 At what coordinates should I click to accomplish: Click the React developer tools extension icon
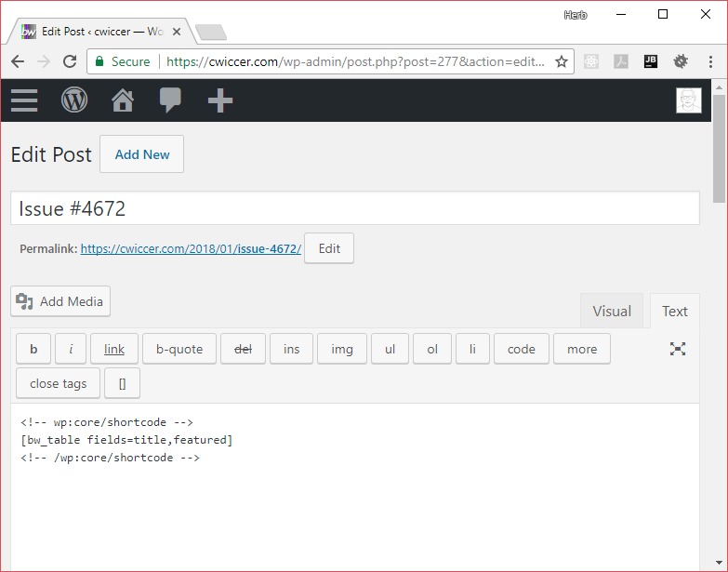pos(591,61)
